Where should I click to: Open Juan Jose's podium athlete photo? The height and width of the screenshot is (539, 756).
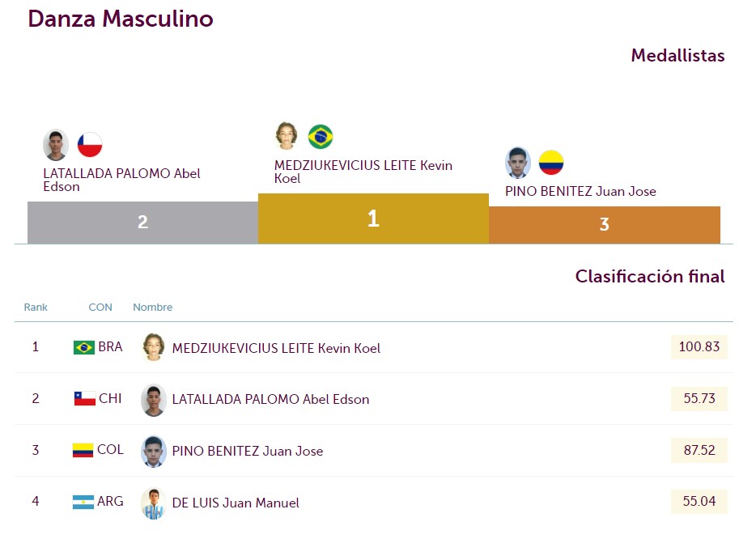click(x=518, y=163)
